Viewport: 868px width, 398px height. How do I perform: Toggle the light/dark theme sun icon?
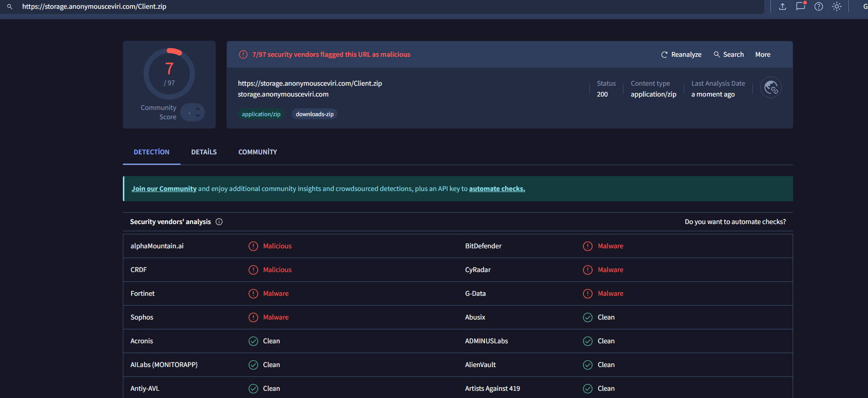pos(837,7)
